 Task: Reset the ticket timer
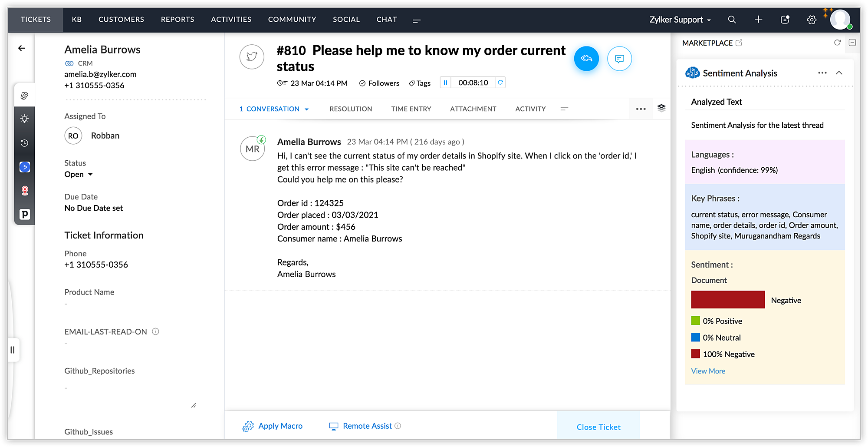point(500,83)
